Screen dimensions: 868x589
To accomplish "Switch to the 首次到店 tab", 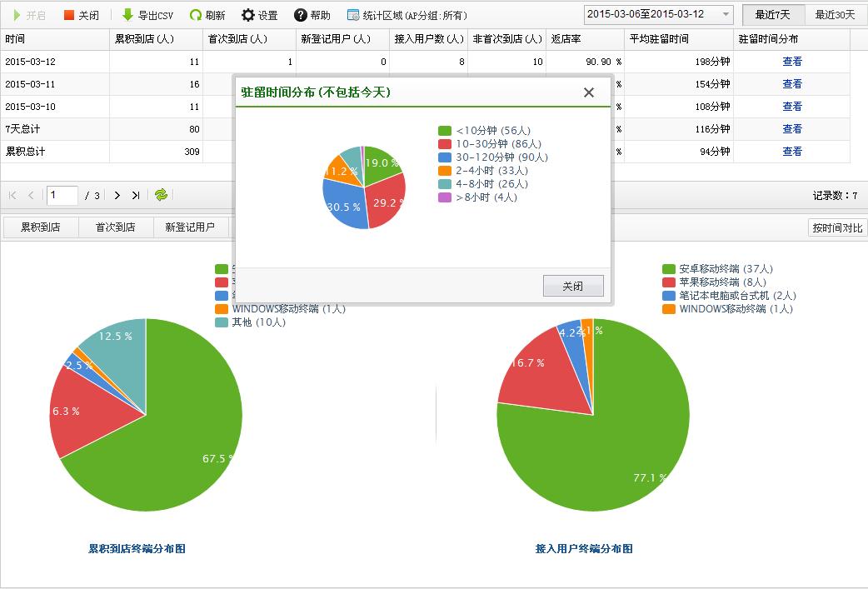I will click(x=115, y=227).
